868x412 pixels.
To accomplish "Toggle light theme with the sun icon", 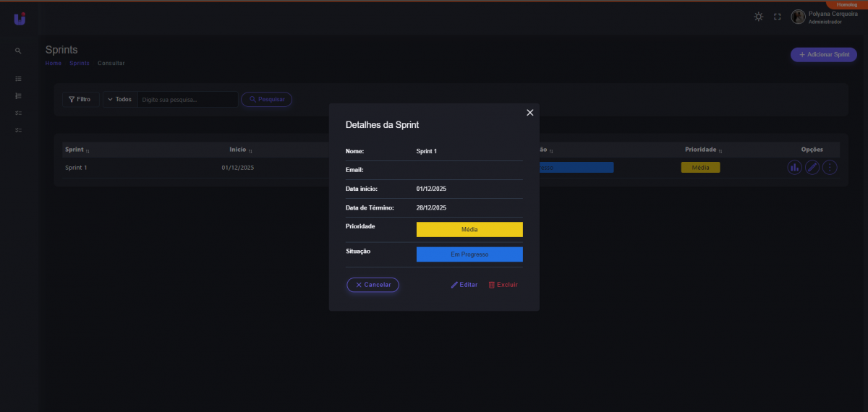I will [x=758, y=17].
